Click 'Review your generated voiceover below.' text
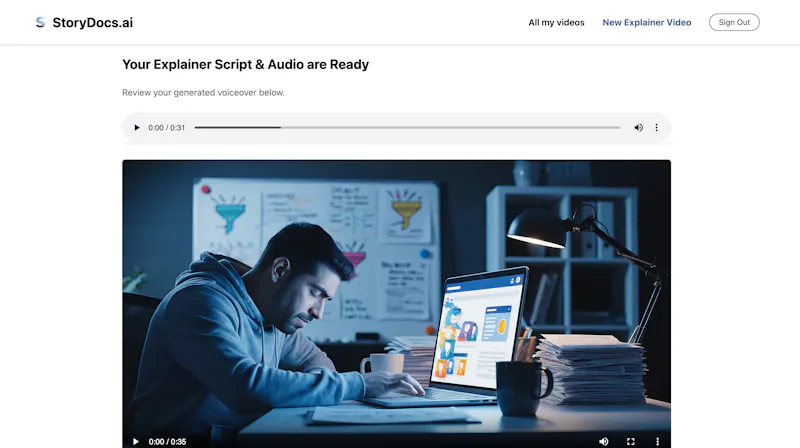800x448 pixels. (203, 92)
